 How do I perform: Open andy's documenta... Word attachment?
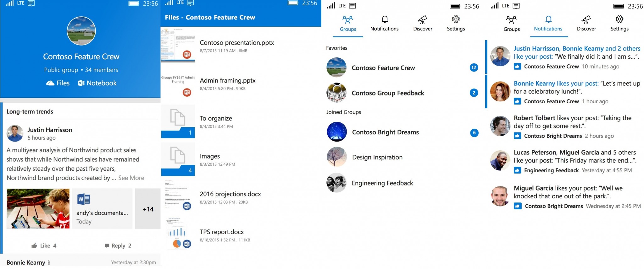pyautogui.click(x=102, y=208)
